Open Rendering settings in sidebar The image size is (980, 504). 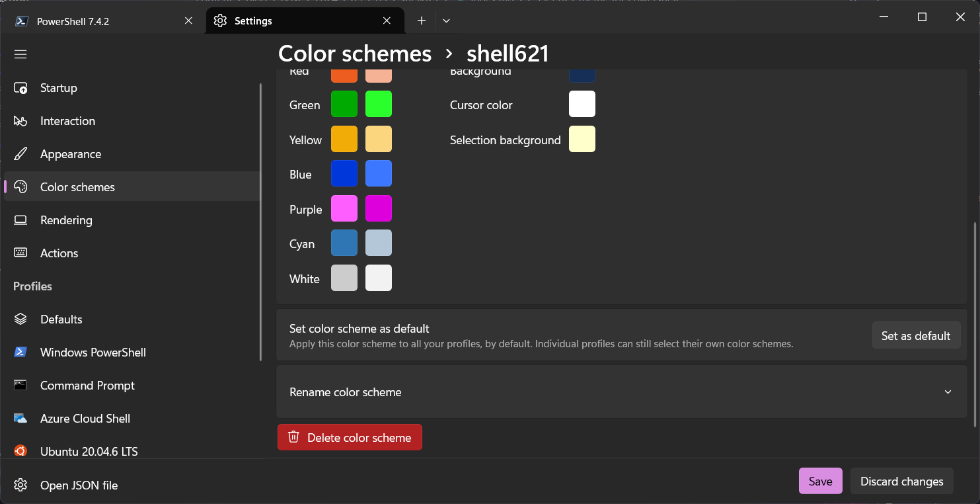66,220
